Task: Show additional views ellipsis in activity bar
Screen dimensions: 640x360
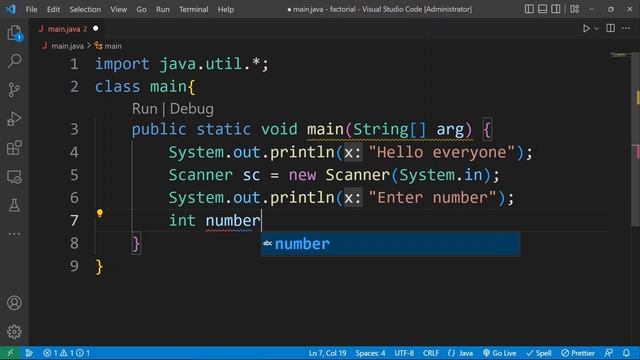Action: [14, 234]
